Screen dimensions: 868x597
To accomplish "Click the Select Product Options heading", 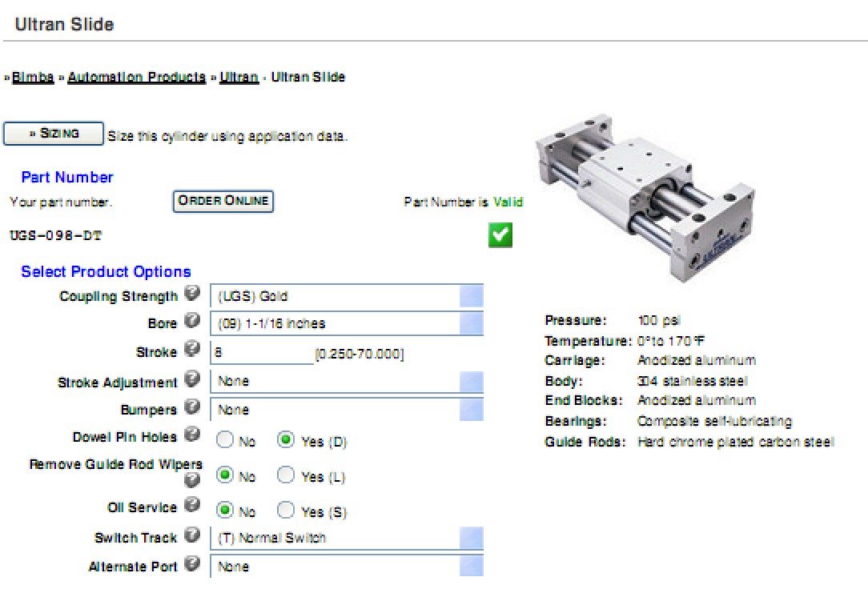I will tap(106, 271).
